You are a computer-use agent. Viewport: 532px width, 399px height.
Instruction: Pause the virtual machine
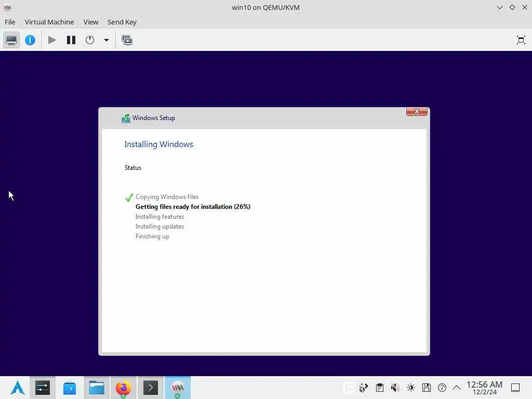point(71,40)
